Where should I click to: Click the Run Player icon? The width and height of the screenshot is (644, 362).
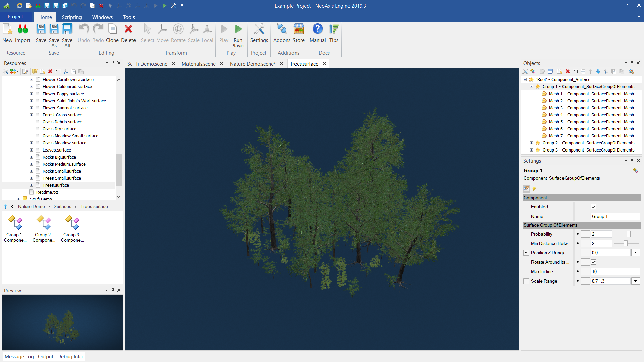(x=238, y=29)
